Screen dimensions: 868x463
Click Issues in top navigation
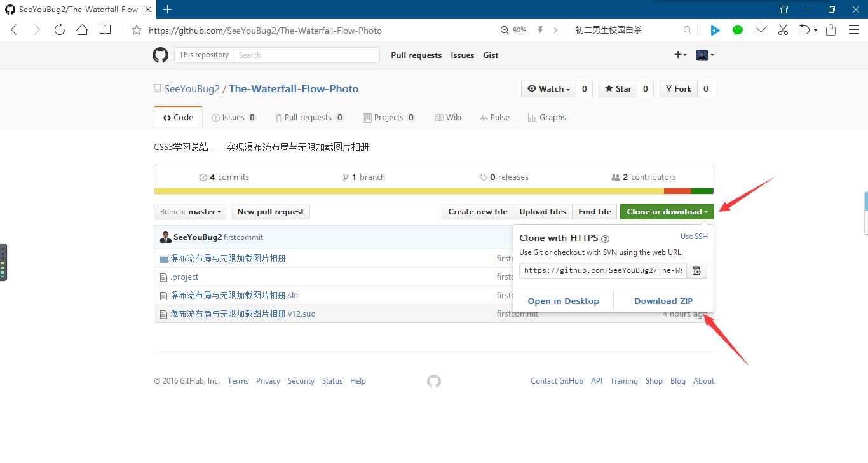point(463,55)
